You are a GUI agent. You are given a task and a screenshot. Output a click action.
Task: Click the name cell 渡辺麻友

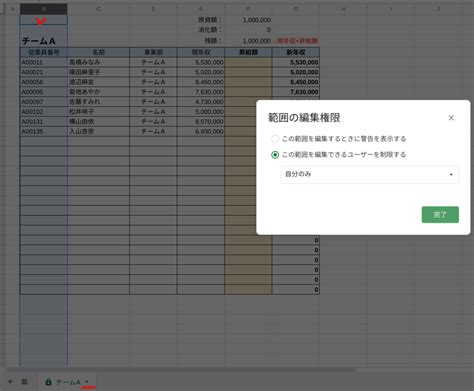click(x=98, y=82)
